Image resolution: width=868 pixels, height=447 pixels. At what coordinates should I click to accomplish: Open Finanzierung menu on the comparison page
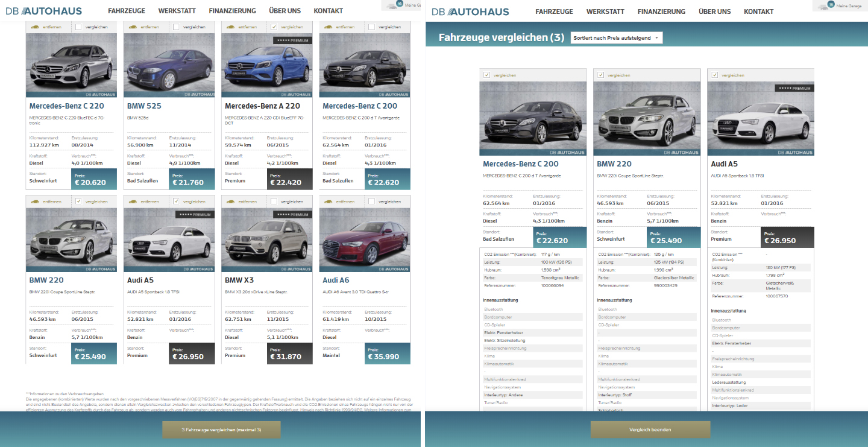click(661, 11)
